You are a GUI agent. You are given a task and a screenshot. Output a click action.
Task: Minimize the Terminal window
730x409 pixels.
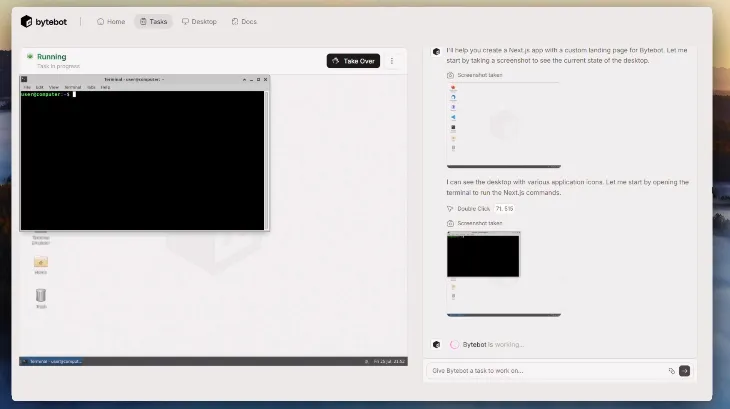[x=251, y=80]
